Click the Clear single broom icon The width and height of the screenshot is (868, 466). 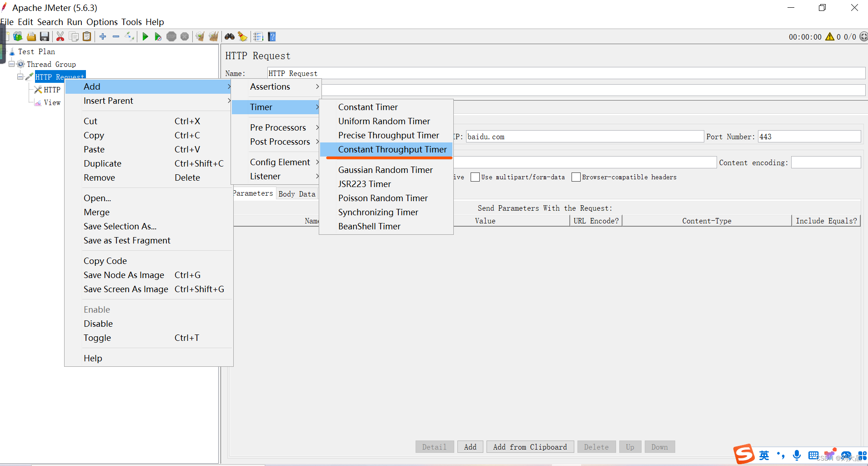200,36
